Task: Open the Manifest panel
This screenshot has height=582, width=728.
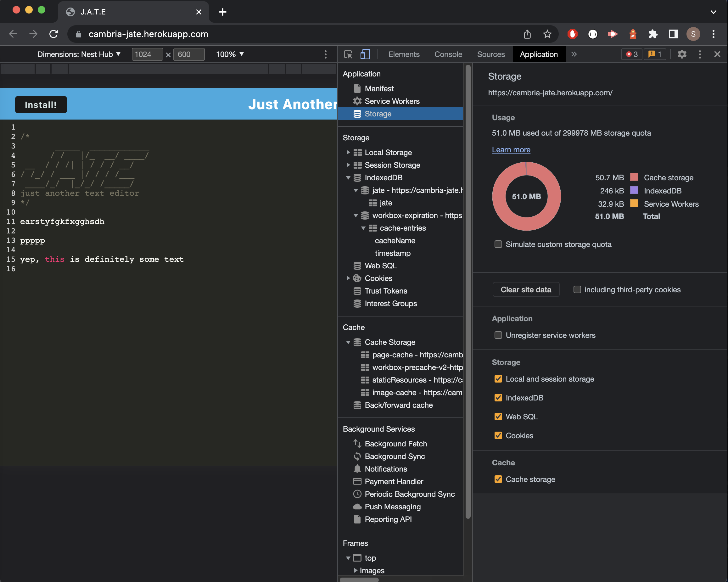Action: pyautogui.click(x=379, y=88)
